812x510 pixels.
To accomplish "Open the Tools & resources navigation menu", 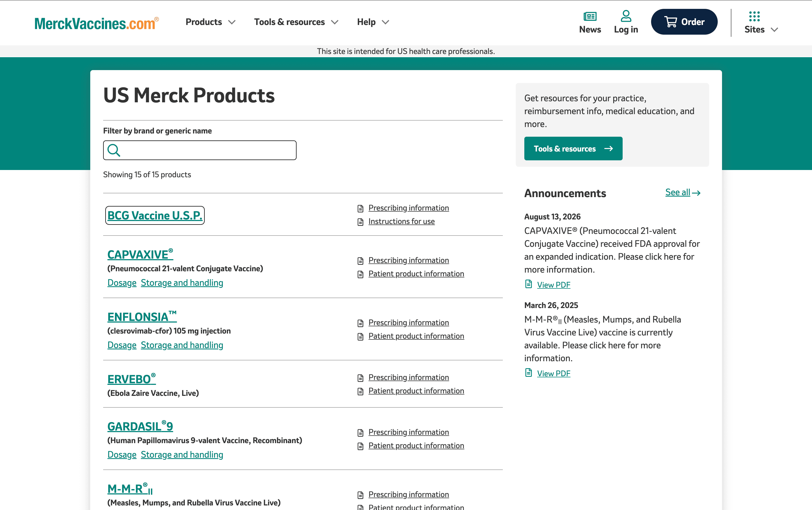I will tap(289, 22).
